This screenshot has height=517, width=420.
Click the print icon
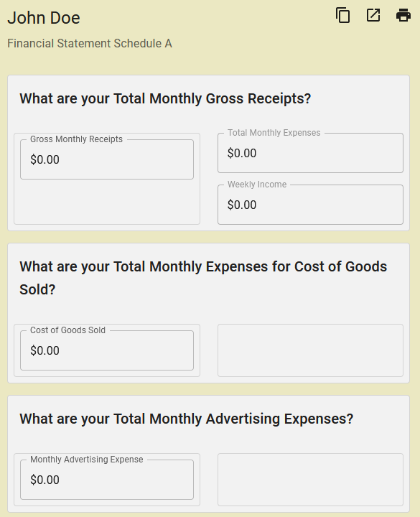tap(403, 16)
